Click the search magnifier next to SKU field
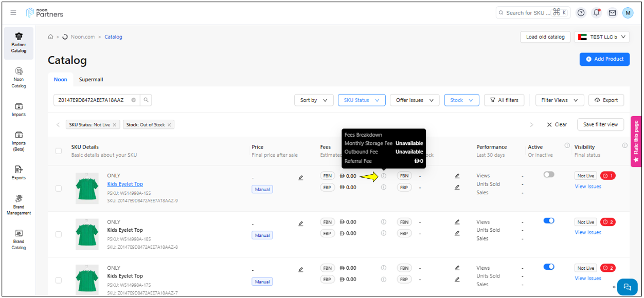This screenshot has width=644, height=298. (146, 100)
